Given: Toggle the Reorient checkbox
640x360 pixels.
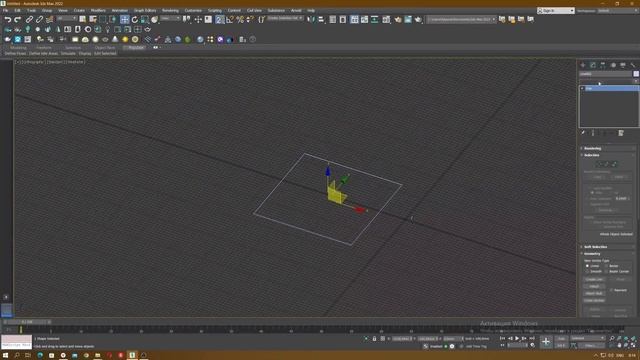Looking at the screenshot, I should tap(611, 290).
